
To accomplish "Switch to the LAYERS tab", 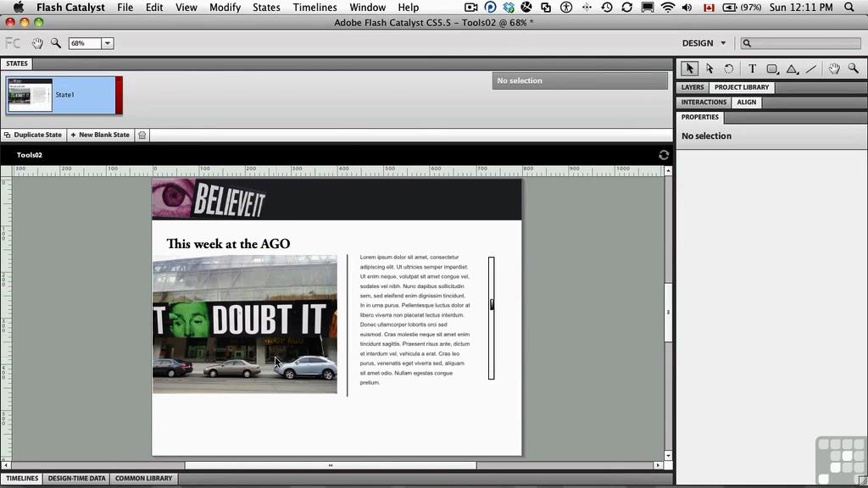I will pyautogui.click(x=692, y=87).
